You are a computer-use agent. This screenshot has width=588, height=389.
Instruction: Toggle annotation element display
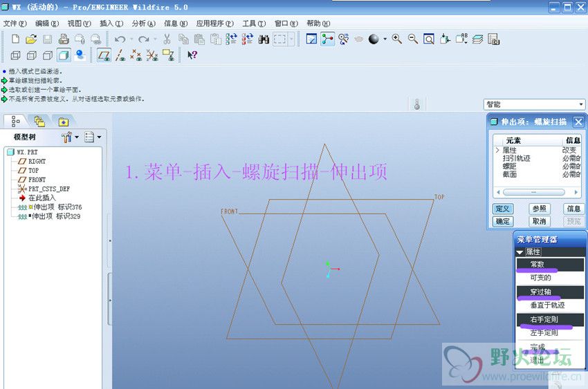[x=168, y=55]
